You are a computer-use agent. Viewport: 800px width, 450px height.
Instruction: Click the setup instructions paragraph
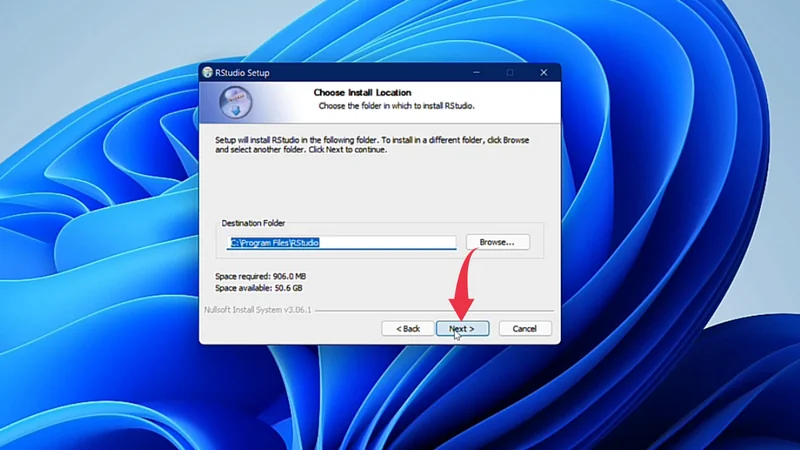372,145
